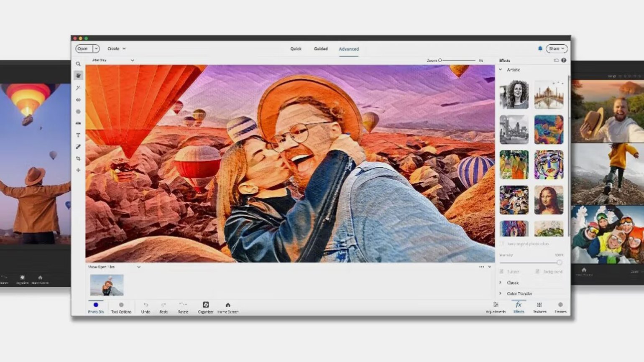Toggle the Subject checkbox

[x=502, y=271]
